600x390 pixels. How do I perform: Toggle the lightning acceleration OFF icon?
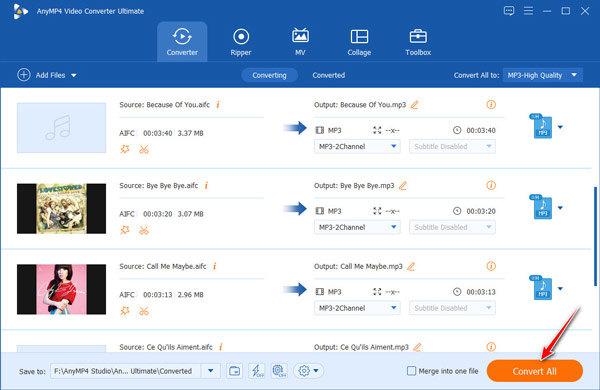tap(257, 370)
